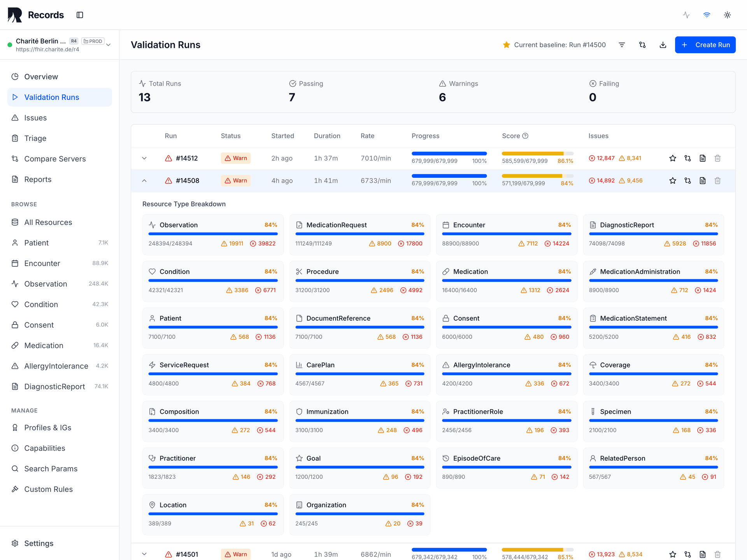Star run #14501 in the bottom row
The width and height of the screenshot is (747, 560).
673,554
